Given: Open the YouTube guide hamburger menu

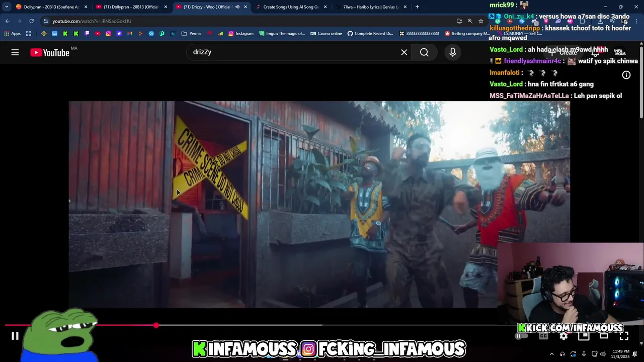Looking at the screenshot, I should 15,52.
